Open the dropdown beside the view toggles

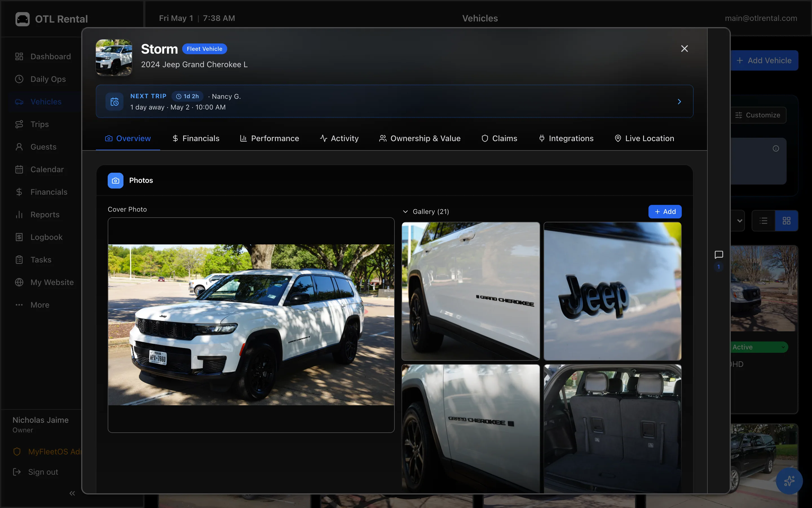click(738, 221)
